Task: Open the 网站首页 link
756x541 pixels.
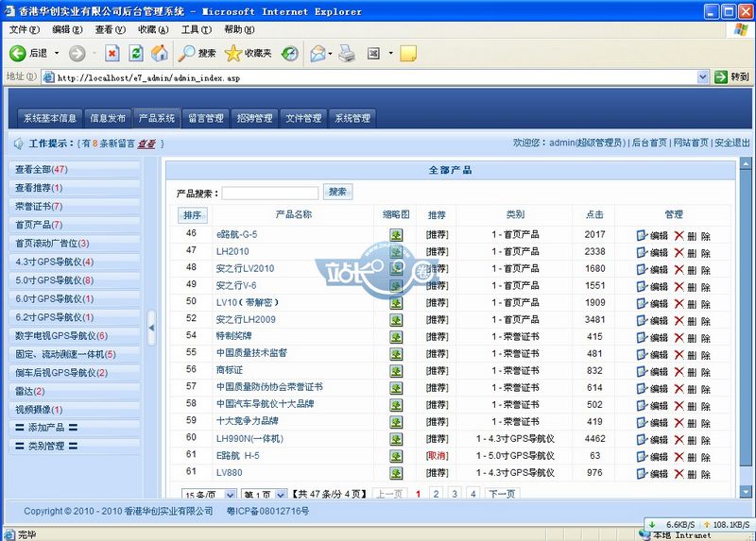Action: pyautogui.click(x=691, y=143)
